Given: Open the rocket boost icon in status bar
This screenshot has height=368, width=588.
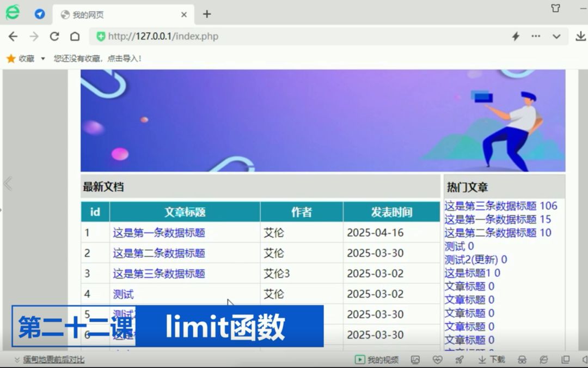Looking at the screenshot, I should click(x=459, y=360).
